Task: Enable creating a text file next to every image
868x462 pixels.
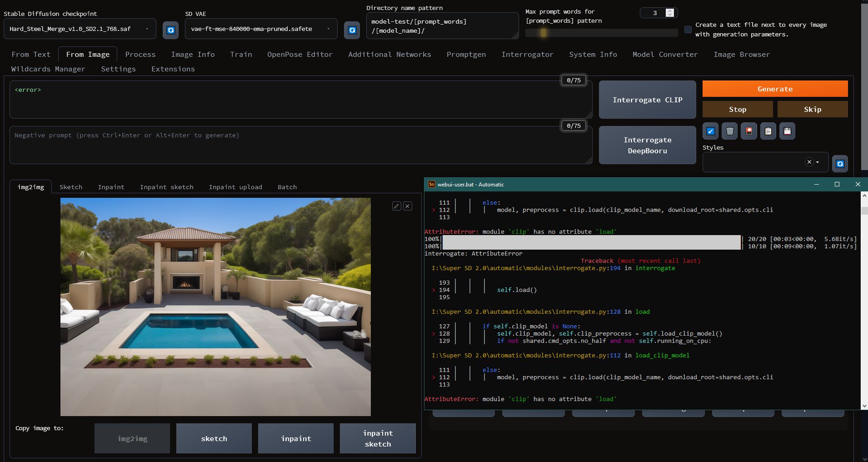Action: click(x=688, y=29)
